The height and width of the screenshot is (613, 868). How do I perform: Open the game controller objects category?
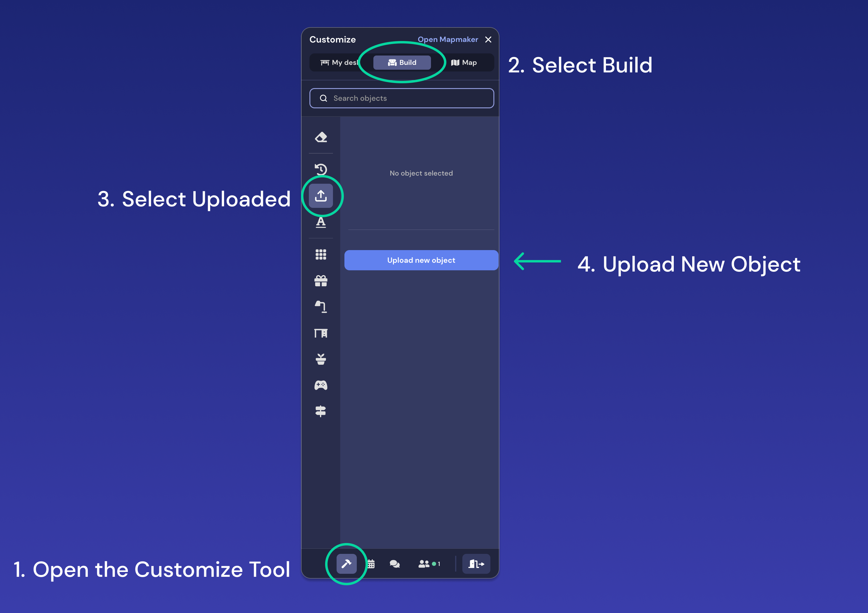pos(321,385)
